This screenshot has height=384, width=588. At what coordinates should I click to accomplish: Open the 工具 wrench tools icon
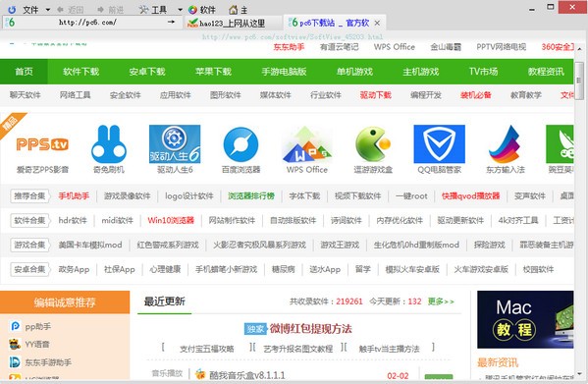(x=143, y=10)
